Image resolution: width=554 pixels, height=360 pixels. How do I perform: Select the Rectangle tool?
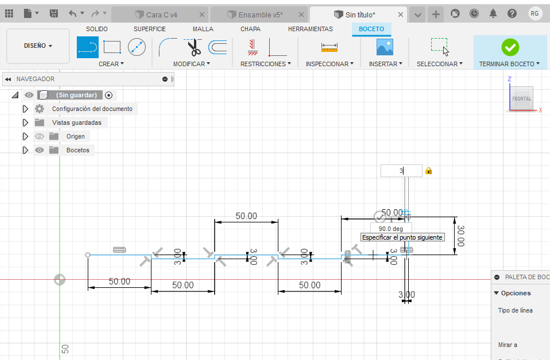click(x=112, y=47)
